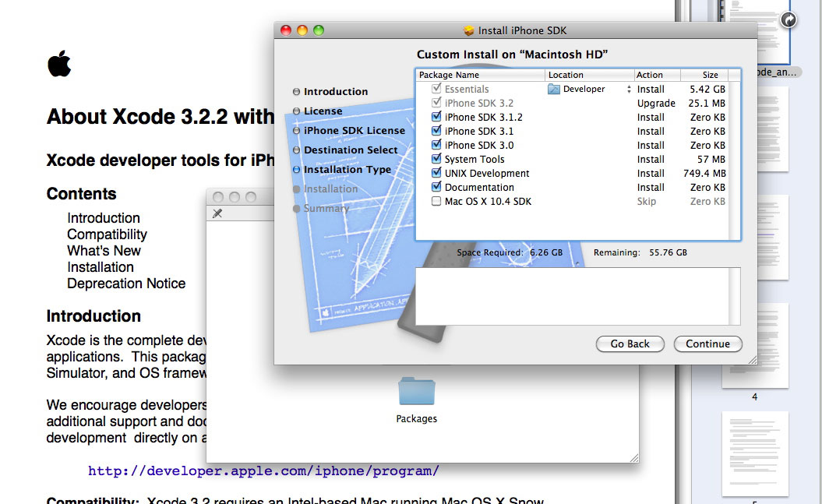Click the Essentials size 5.42 GB

pyautogui.click(x=707, y=89)
